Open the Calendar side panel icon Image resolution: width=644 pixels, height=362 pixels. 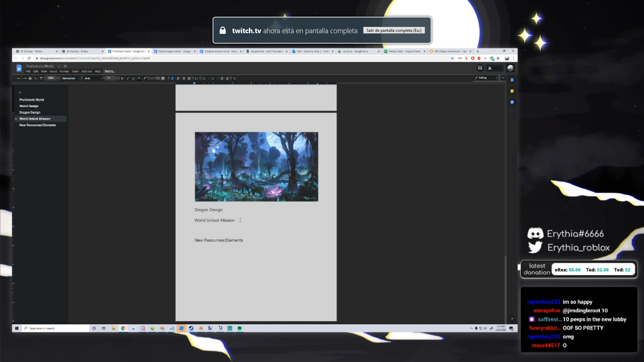pyautogui.click(x=512, y=80)
